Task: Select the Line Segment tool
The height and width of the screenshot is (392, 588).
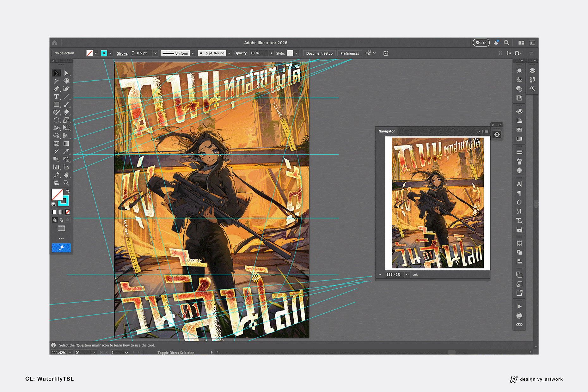Action: coord(66,97)
